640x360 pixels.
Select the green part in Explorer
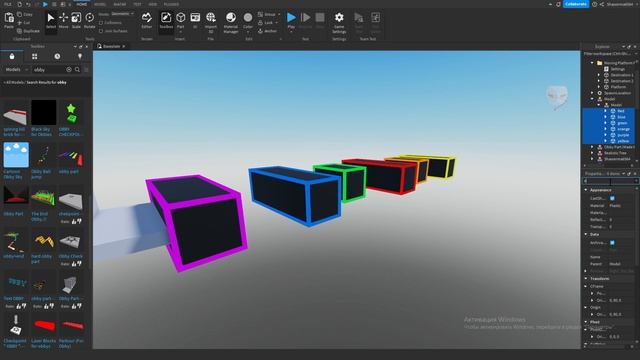(622, 123)
